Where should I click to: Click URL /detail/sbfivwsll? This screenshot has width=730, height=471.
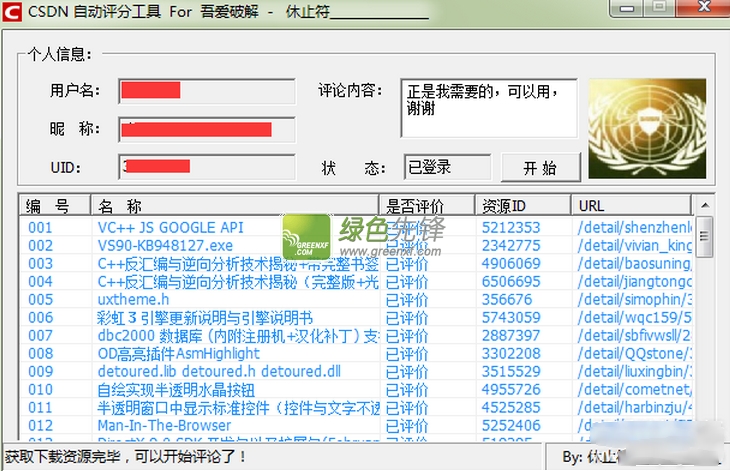pos(635,336)
